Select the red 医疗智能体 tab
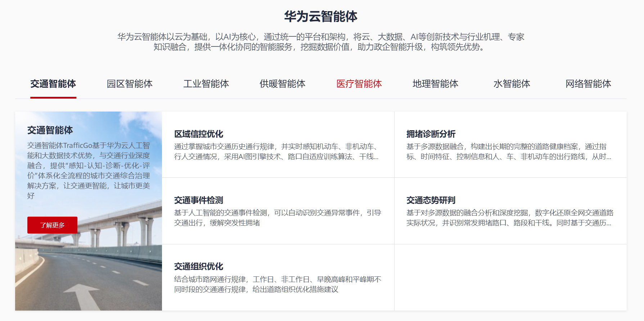Screen dimensions: 644x321 tap(359, 84)
